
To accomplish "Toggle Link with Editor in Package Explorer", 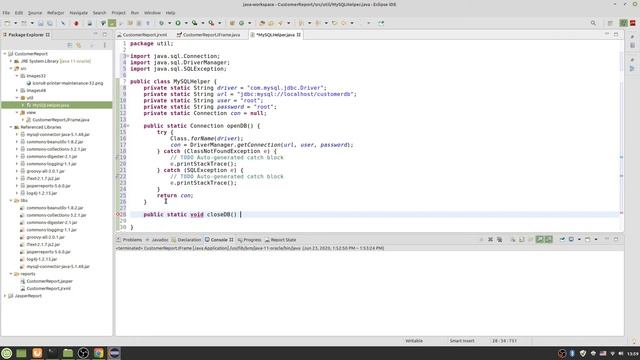I will pos(78,45).
